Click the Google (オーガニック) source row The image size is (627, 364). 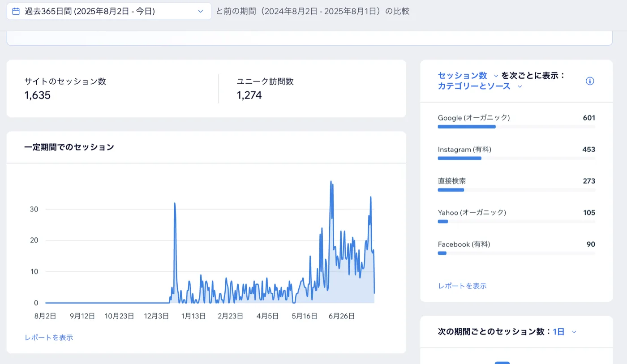pyautogui.click(x=516, y=121)
